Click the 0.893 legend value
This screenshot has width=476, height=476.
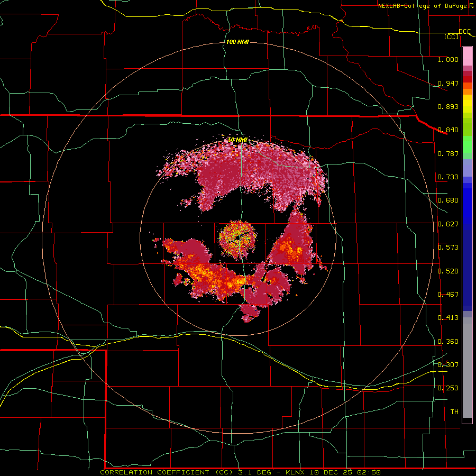pyautogui.click(x=448, y=106)
